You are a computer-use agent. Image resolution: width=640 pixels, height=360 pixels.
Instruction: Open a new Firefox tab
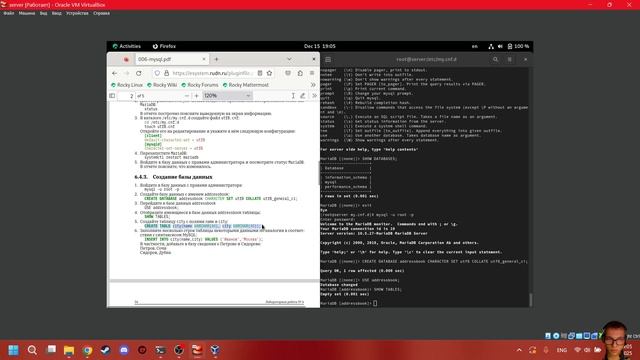click(x=216, y=59)
